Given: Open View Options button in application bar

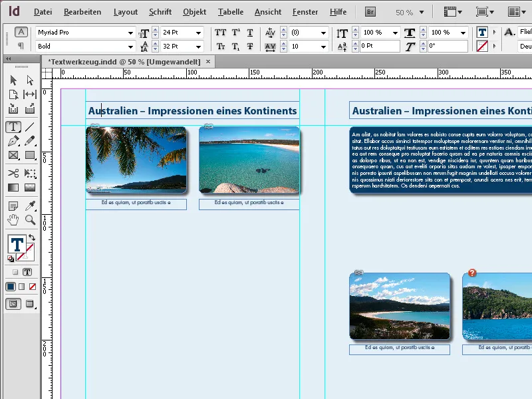Looking at the screenshot, I should click(x=453, y=12).
